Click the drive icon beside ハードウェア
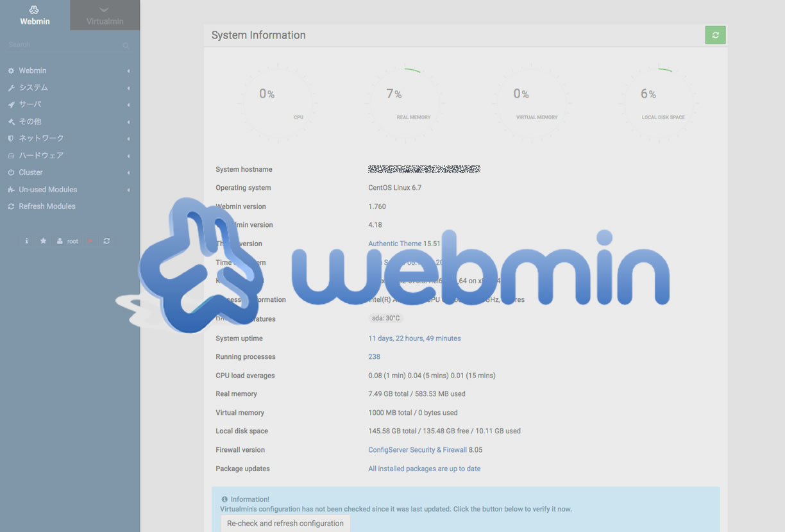This screenshot has width=785, height=532. [x=11, y=156]
